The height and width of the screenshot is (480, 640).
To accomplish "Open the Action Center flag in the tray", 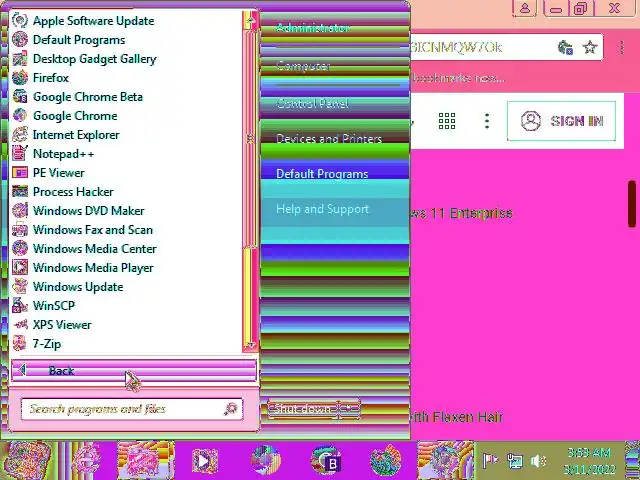I will (x=490, y=461).
